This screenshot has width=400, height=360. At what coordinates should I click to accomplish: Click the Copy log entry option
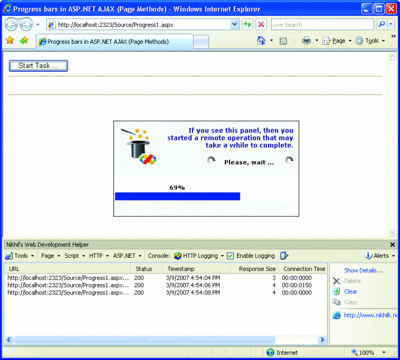click(x=345, y=302)
